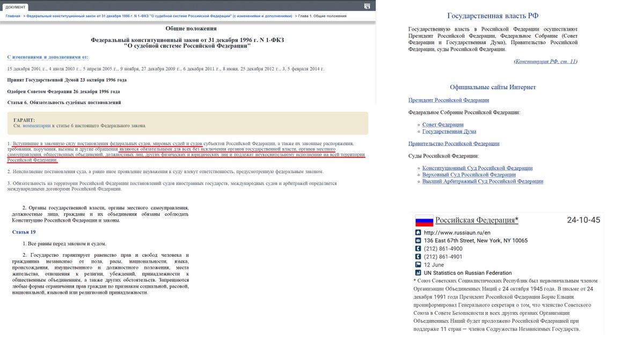Click 'Статья 6. Обязательность судебных постановлений' heading
The height and width of the screenshot is (348, 644).
click(x=64, y=102)
